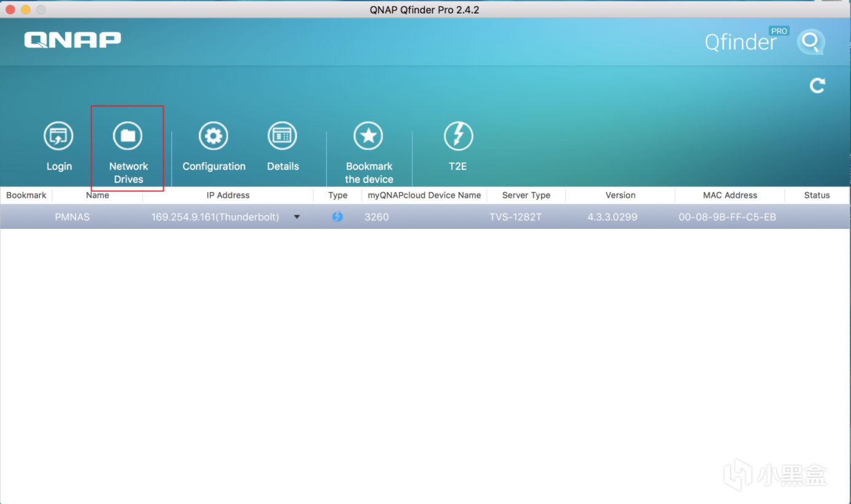
Task: Sort by Name column header
Action: (x=98, y=195)
